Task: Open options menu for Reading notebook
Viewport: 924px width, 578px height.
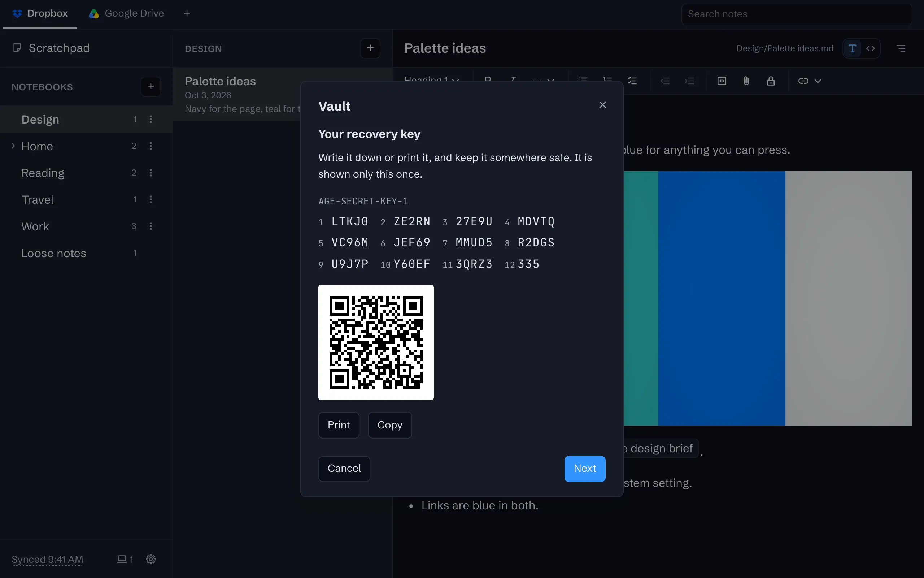Action: 151,173
